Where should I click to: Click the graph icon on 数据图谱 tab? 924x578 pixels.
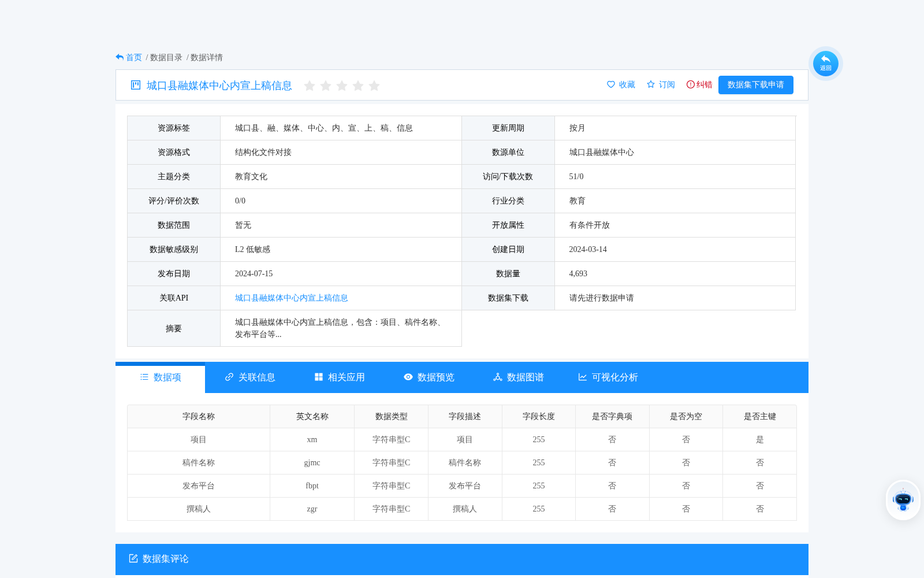[498, 377]
